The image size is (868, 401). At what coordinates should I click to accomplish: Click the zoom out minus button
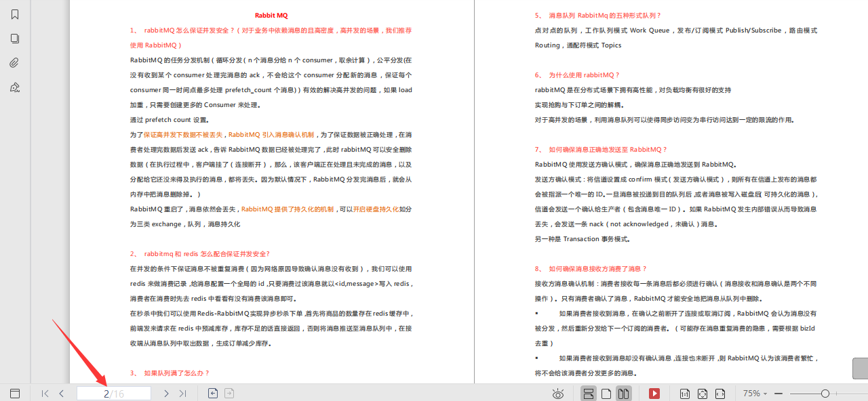point(778,394)
